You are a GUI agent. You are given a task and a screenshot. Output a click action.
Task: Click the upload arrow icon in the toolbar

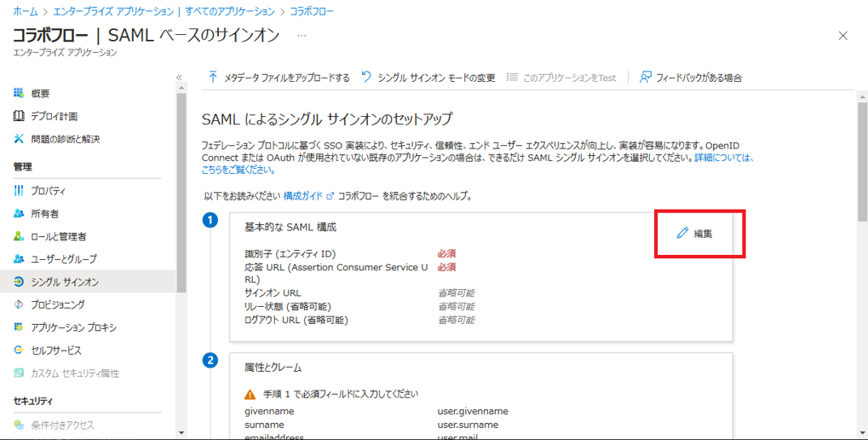213,77
